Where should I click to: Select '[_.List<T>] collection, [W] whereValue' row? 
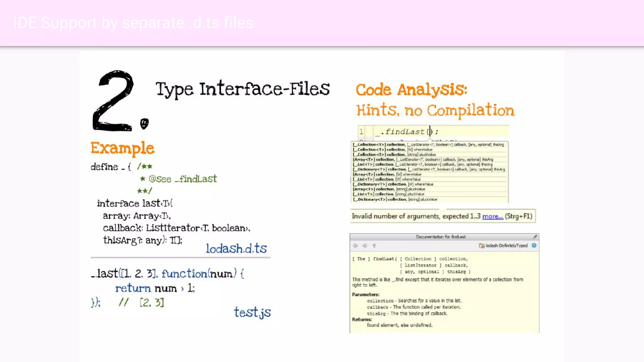(x=430, y=179)
